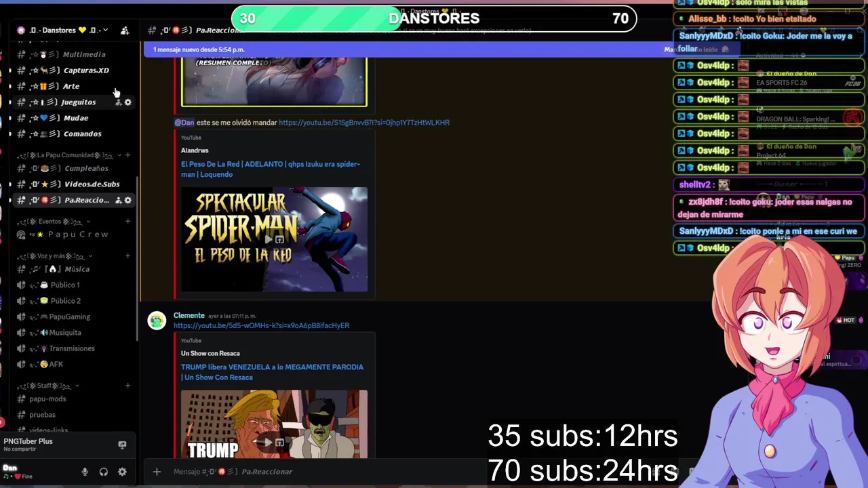The width and height of the screenshot is (868, 488).
Task: Open the Mudae channel
Action: [73, 118]
